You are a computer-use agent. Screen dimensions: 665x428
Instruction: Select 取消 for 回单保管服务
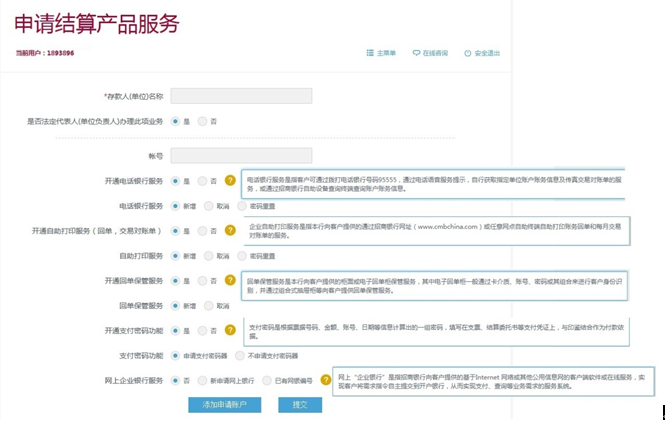(208, 306)
